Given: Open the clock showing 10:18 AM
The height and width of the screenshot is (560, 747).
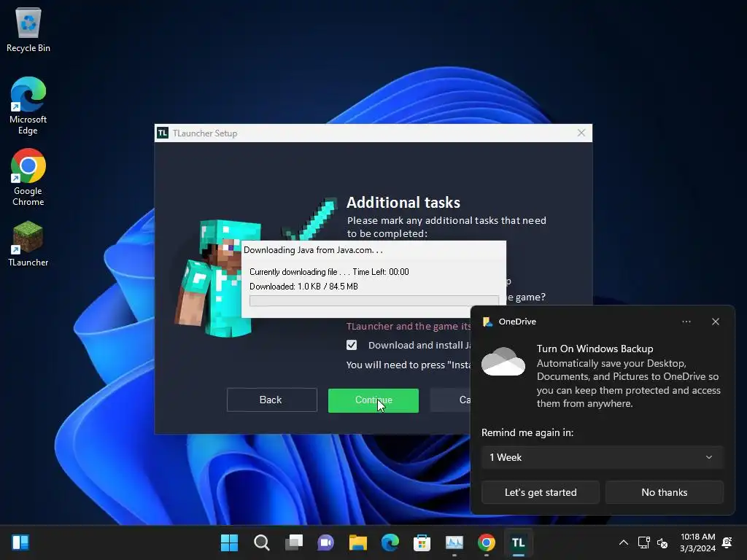Looking at the screenshot, I should coord(697,542).
